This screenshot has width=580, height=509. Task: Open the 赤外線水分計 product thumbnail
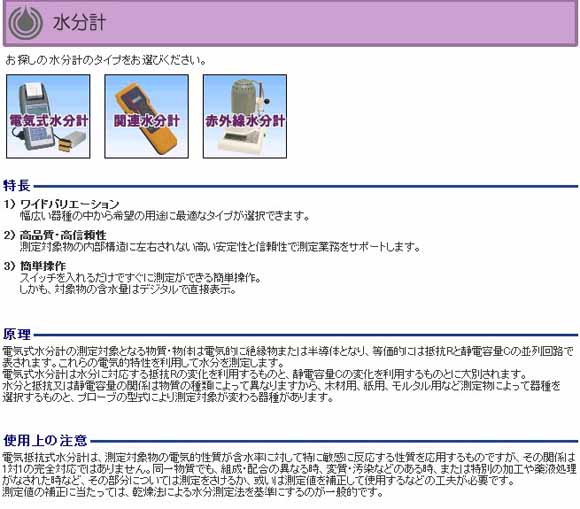[x=245, y=117]
